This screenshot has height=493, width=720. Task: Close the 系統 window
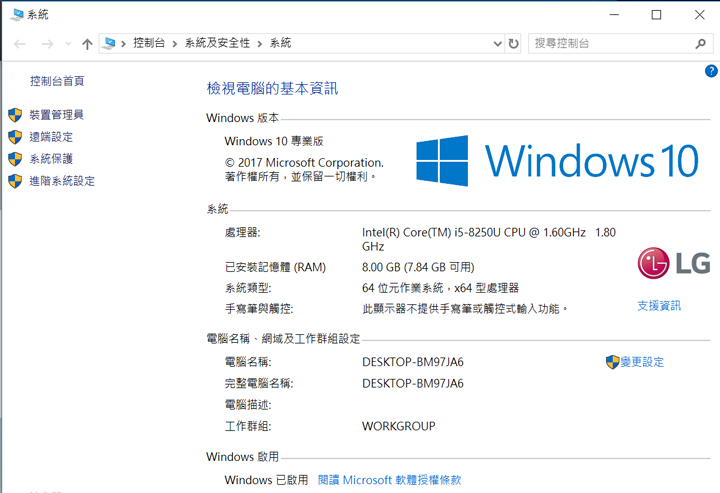[699, 15]
